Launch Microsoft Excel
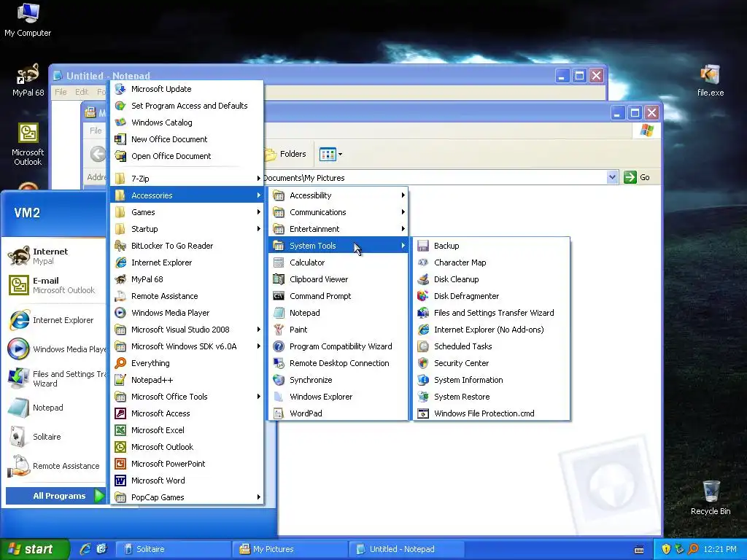747x560 pixels. tap(187, 430)
